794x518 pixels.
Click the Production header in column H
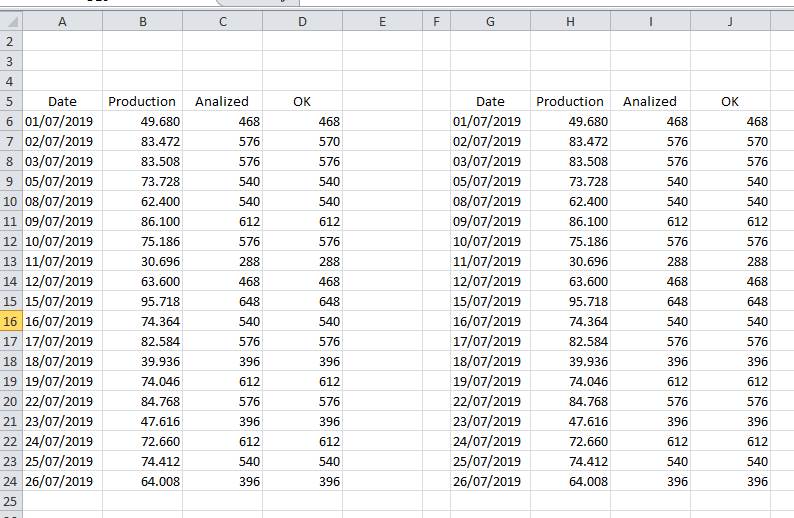click(570, 101)
